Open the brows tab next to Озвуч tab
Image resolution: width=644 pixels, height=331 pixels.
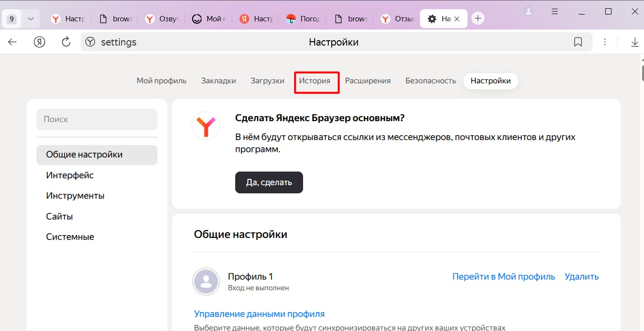click(115, 19)
